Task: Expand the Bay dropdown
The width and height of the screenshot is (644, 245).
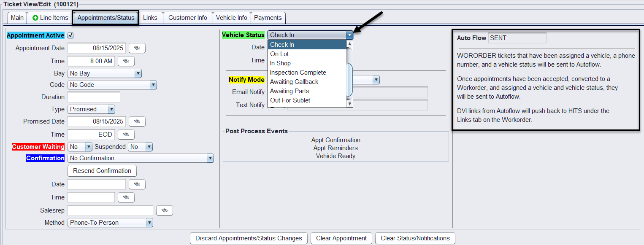Action: (104, 73)
